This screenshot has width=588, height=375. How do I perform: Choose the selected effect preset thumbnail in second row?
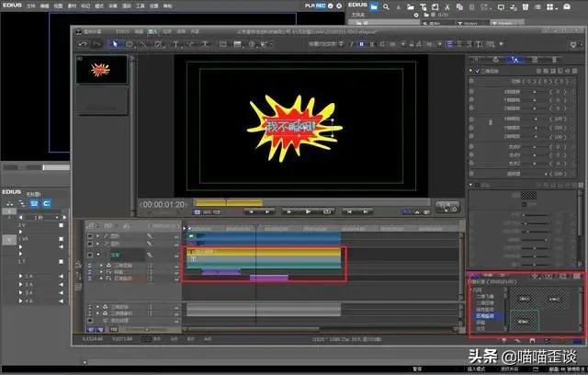(524, 321)
